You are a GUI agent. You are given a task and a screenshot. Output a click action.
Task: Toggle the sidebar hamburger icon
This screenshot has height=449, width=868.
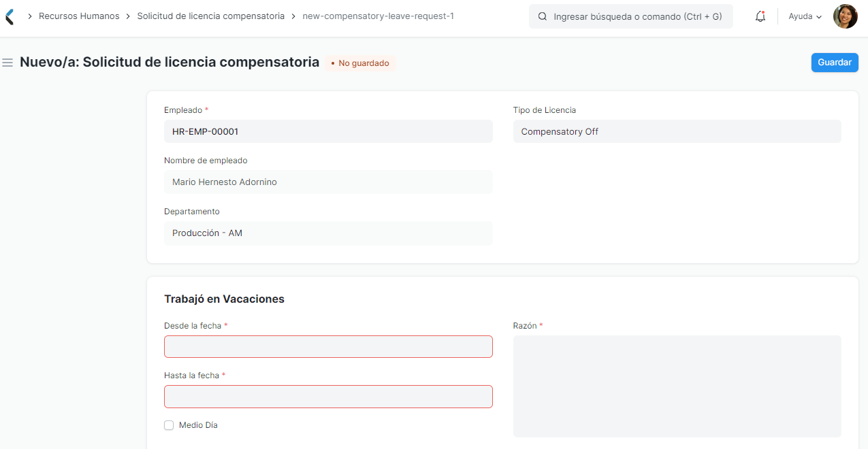[7, 62]
